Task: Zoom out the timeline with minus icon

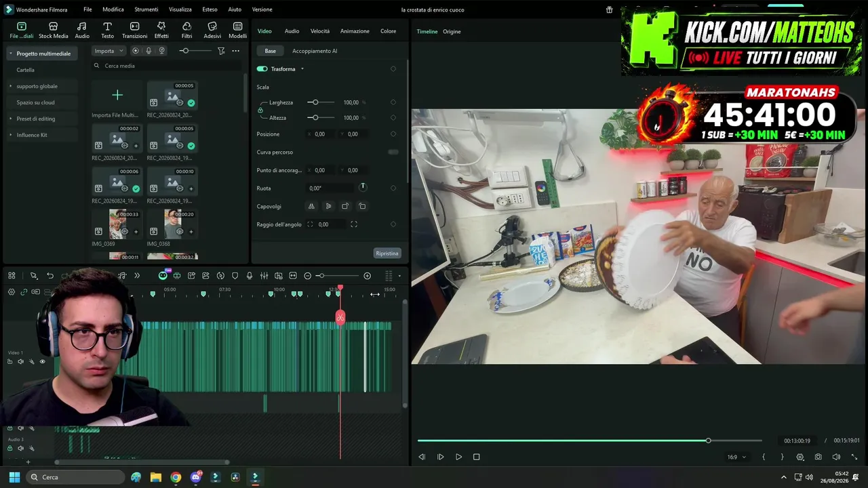Action: (307, 276)
